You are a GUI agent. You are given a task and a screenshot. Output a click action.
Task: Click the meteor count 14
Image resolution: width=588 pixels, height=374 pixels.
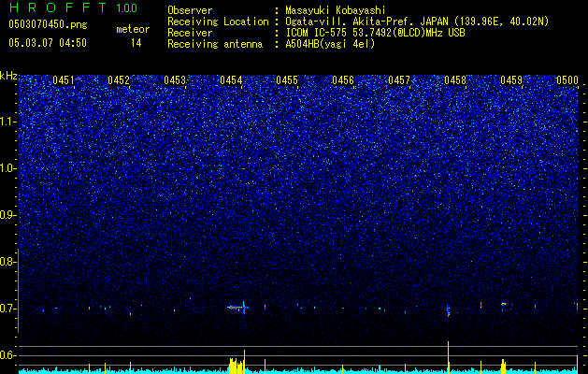(136, 43)
